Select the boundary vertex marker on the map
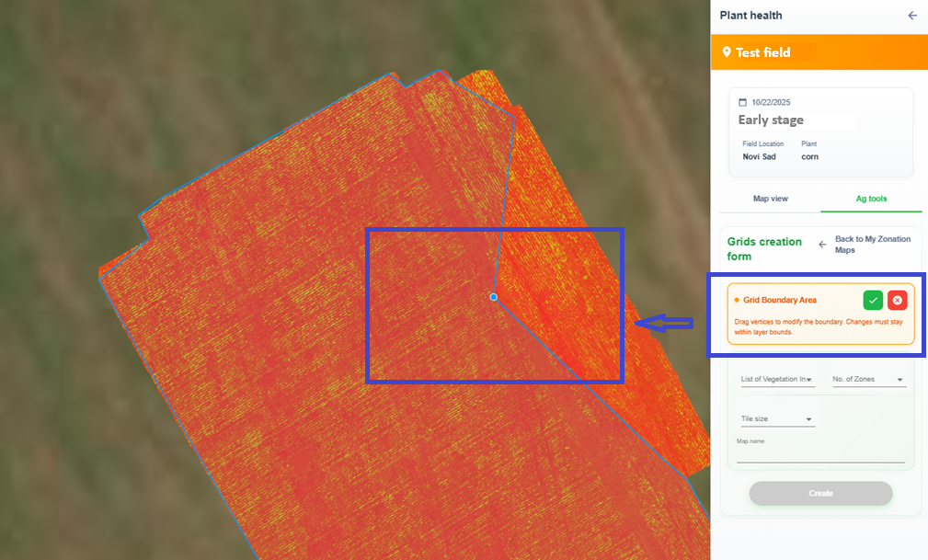 (x=493, y=297)
